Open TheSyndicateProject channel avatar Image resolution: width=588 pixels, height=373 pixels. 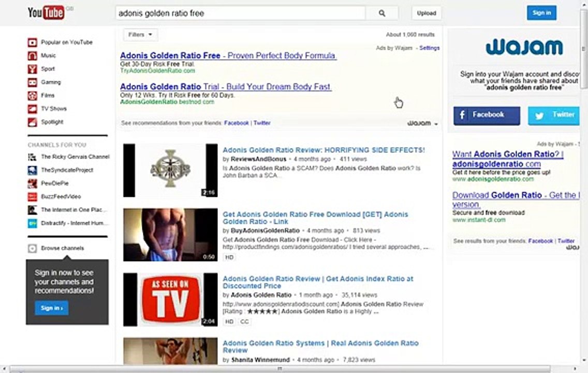(32, 170)
